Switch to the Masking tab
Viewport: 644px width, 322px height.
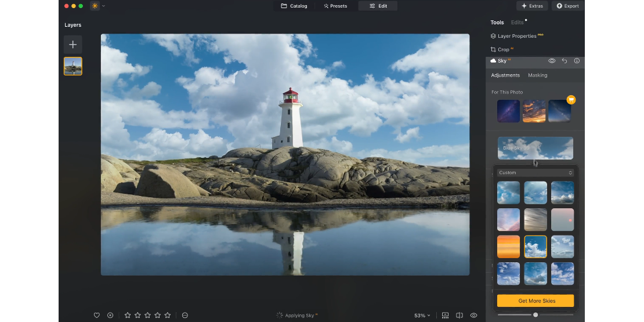click(537, 75)
